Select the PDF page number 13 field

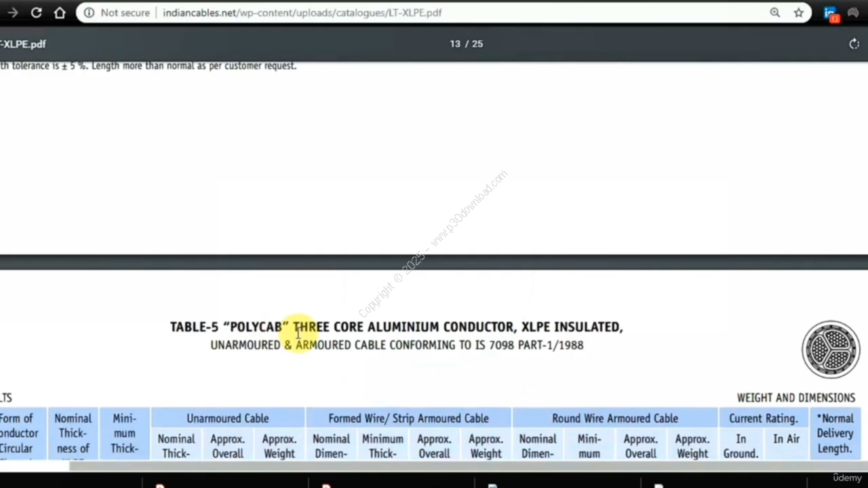click(x=455, y=44)
